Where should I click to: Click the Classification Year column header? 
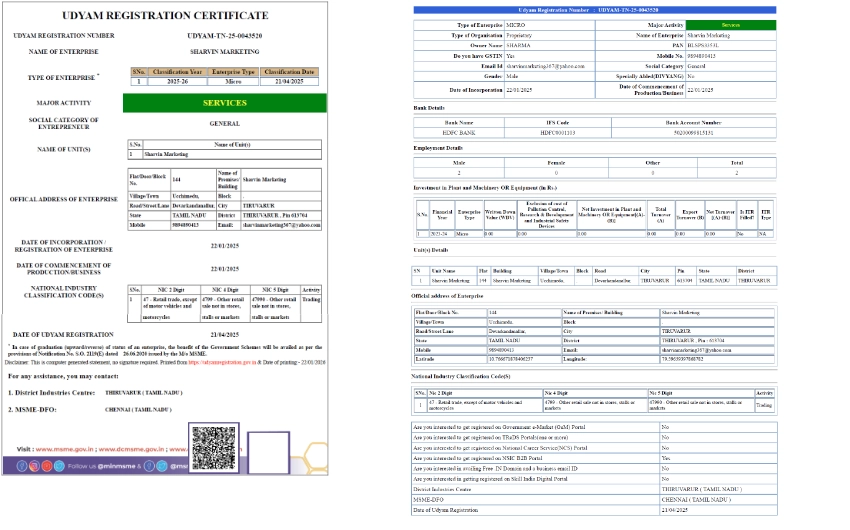[x=177, y=72]
